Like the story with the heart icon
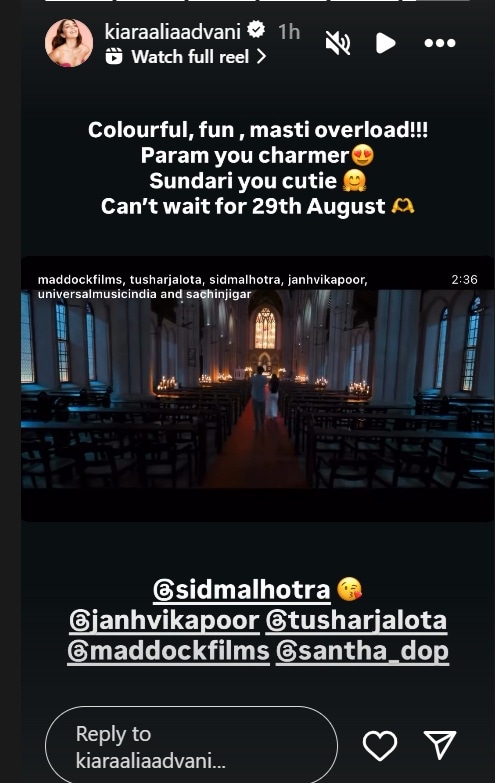 coord(380,746)
